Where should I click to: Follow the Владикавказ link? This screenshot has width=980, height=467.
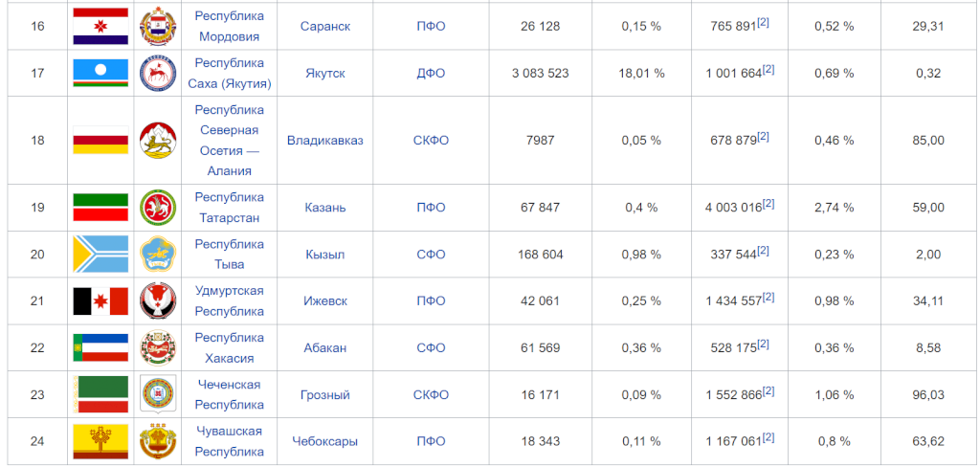pos(325,140)
